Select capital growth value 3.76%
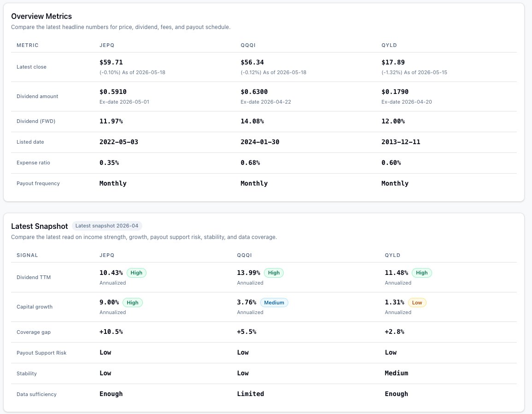 coord(246,302)
